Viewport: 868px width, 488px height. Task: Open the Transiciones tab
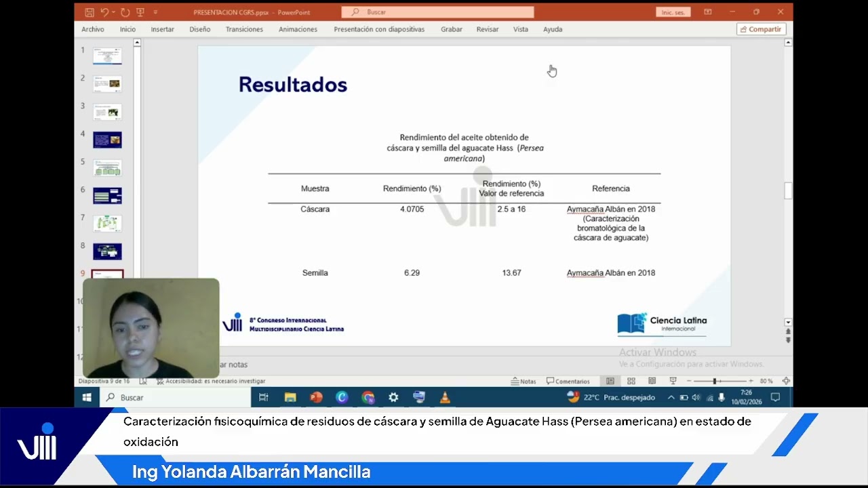click(x=244, y=29)
